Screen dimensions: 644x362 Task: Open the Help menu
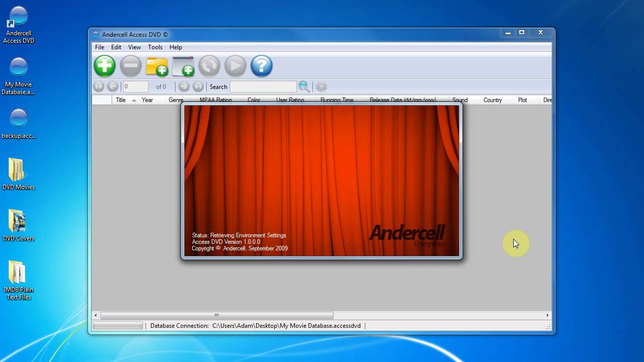click(x=176, y=47)
